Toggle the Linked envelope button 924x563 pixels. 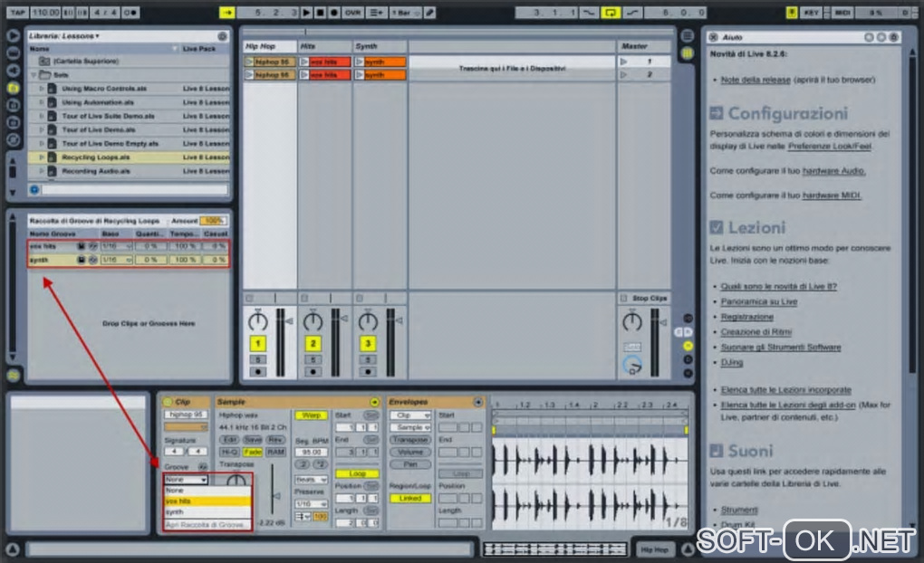pyautogui.click(x=410, y=498)
